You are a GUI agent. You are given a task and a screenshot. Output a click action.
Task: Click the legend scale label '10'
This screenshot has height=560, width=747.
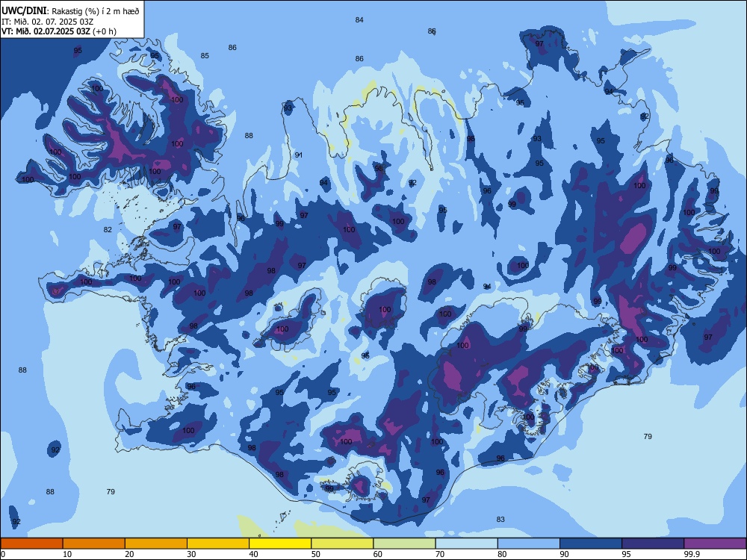pos(67,554)
